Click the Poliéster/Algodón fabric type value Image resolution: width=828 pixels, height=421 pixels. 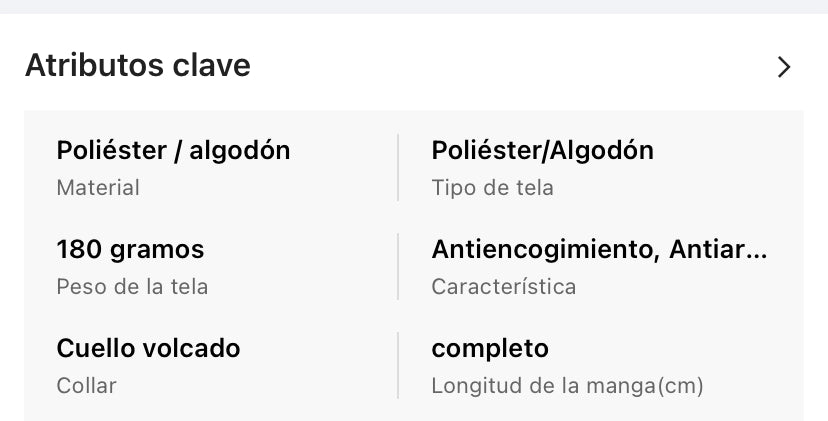(542, 151)
